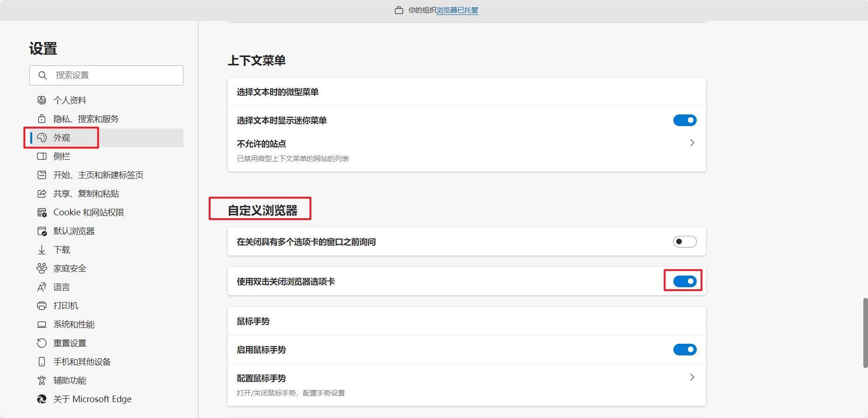Open 开始、主页和新建标签页 section
868x418 pixels.
click(x=106, y=175)
